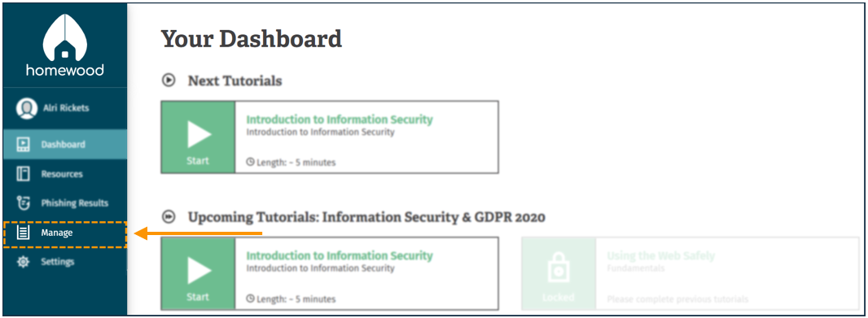The height and width of the screenshot is (318, 868).
Task: Open Introduction to Information Security title under Upcoming Tutorials
Action: [x=340, y=256]
